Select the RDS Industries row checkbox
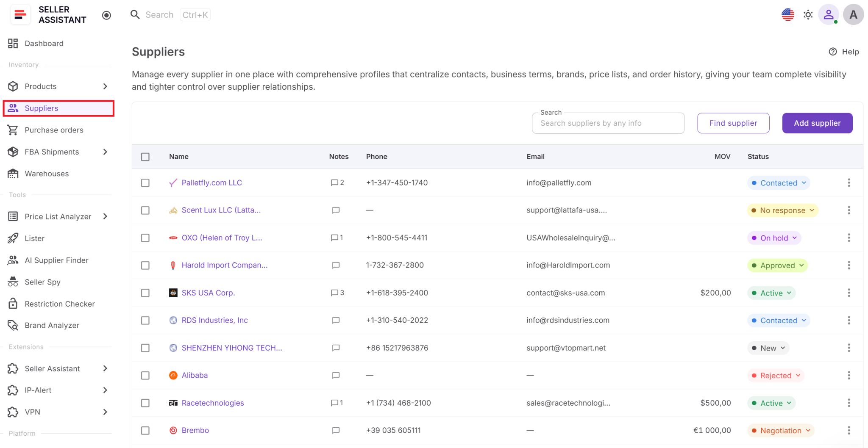868x448 pixels. point(145,321)
